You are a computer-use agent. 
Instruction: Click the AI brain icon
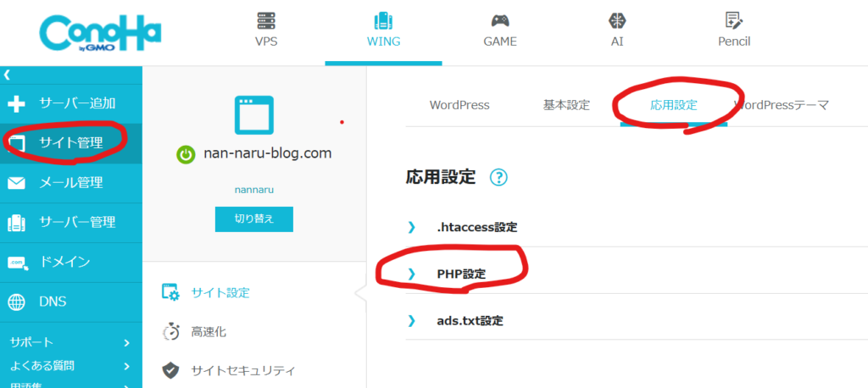[617, 21]
